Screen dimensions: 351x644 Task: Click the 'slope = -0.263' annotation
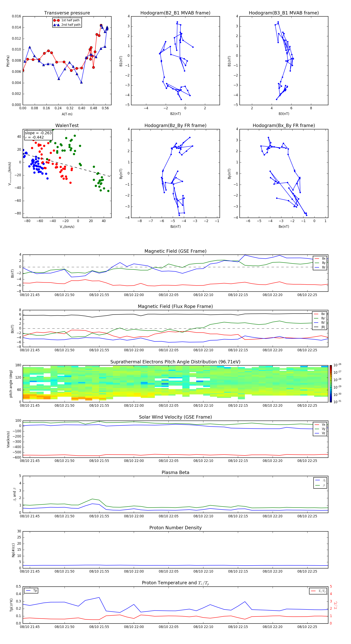(x=38, y=133)
